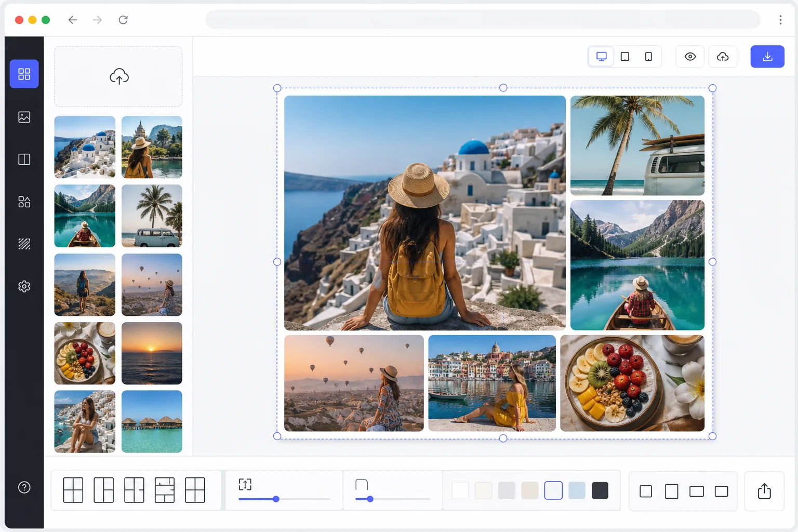This screenshot has width=798, height=532.
Task: Switch to tablet preview mode
Action: point(625,57)
